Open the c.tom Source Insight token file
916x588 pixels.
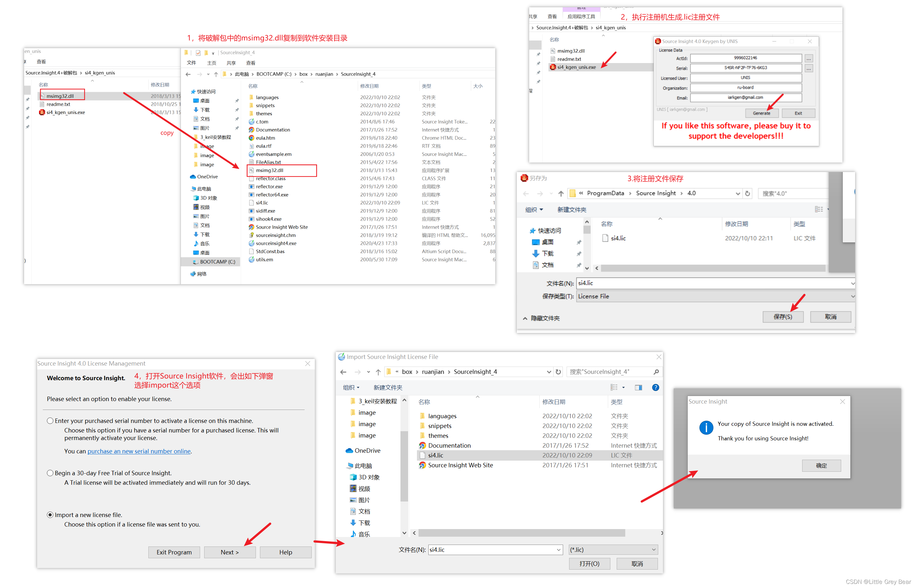pyautogui.click(x=262, y=122)
